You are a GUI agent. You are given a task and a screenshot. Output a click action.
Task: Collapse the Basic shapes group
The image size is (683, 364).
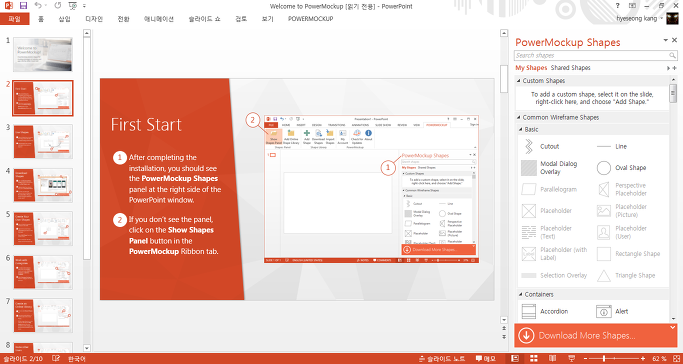(x=521, y=129)
